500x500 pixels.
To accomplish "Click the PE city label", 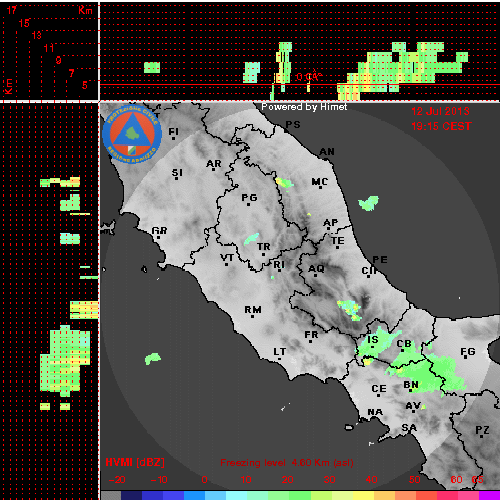I will (x=380, y=259).
